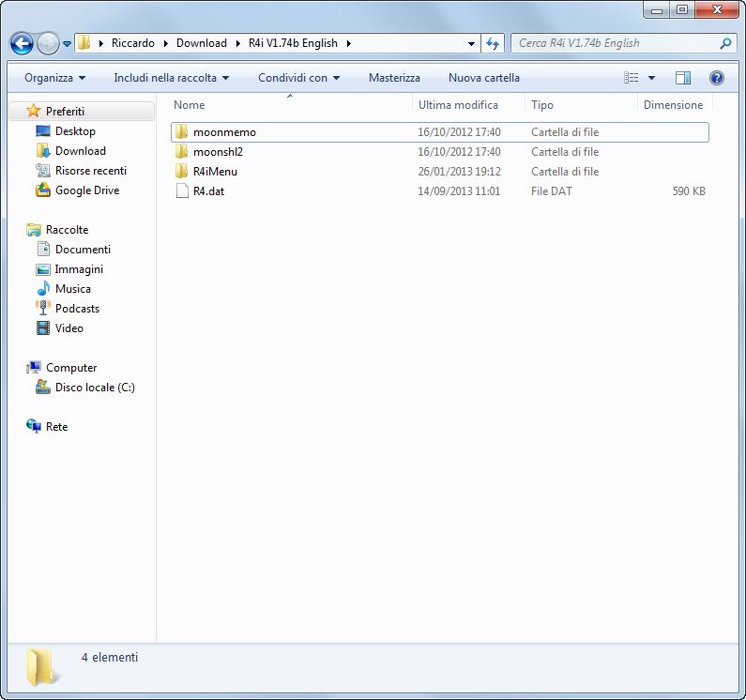Click the refresh icon beside address bar
Viewport: 746px width, 700px height.
(494, 43)
